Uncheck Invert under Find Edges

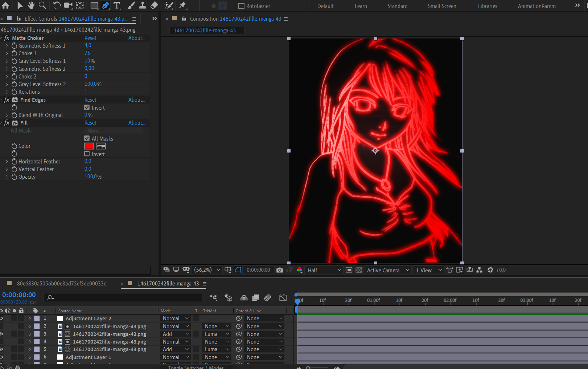click(87, 108)
